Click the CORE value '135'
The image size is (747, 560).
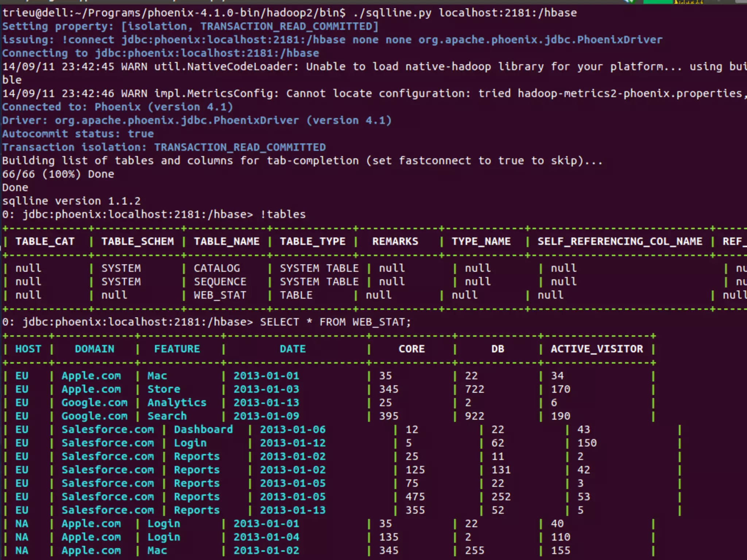point(389,537)
